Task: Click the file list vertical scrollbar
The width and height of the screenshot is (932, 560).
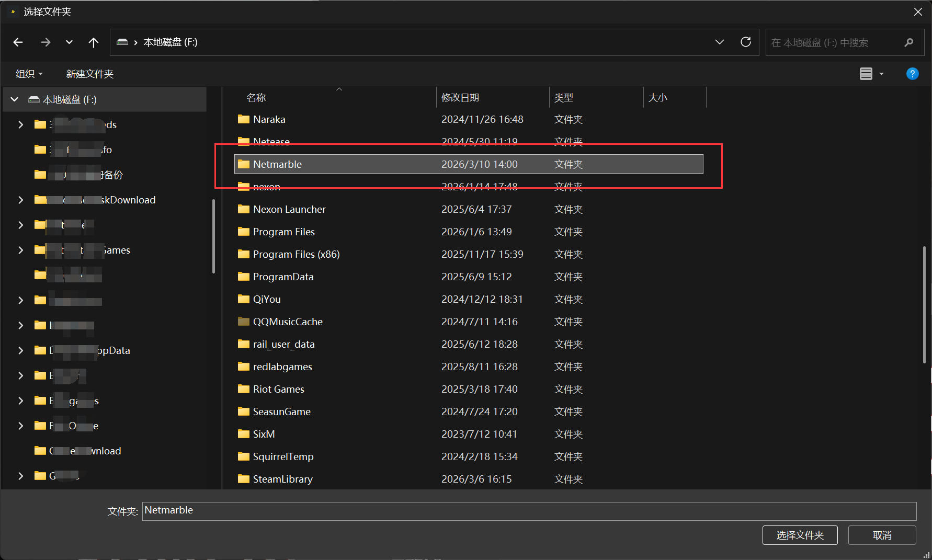Action: (x=924, y=304)
